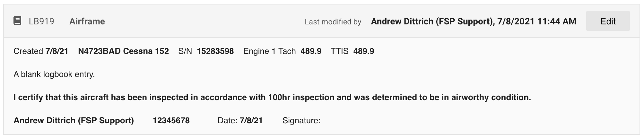Image resolution: width=644 pixels, height=138 pixels.
Task: Click the S/N label
Action: (185, 51)
